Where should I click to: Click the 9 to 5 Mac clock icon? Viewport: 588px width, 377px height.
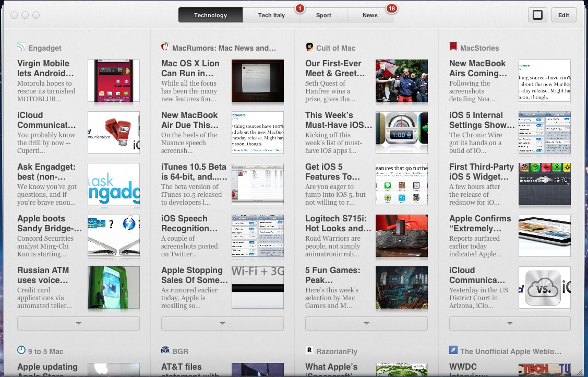(21, 350)
